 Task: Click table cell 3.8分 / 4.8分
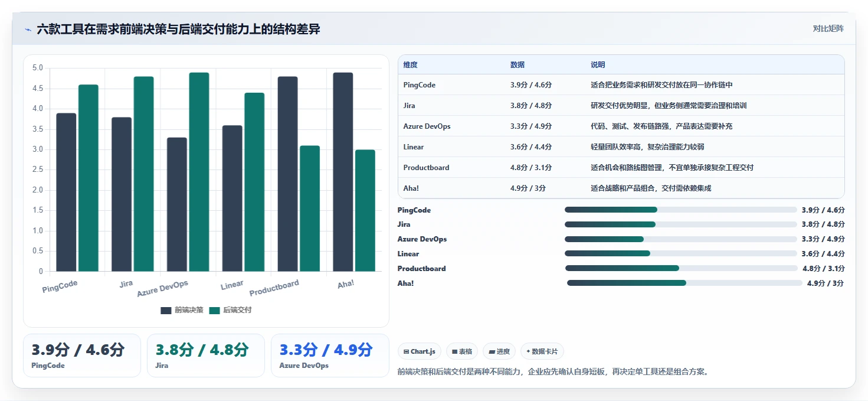531,106
